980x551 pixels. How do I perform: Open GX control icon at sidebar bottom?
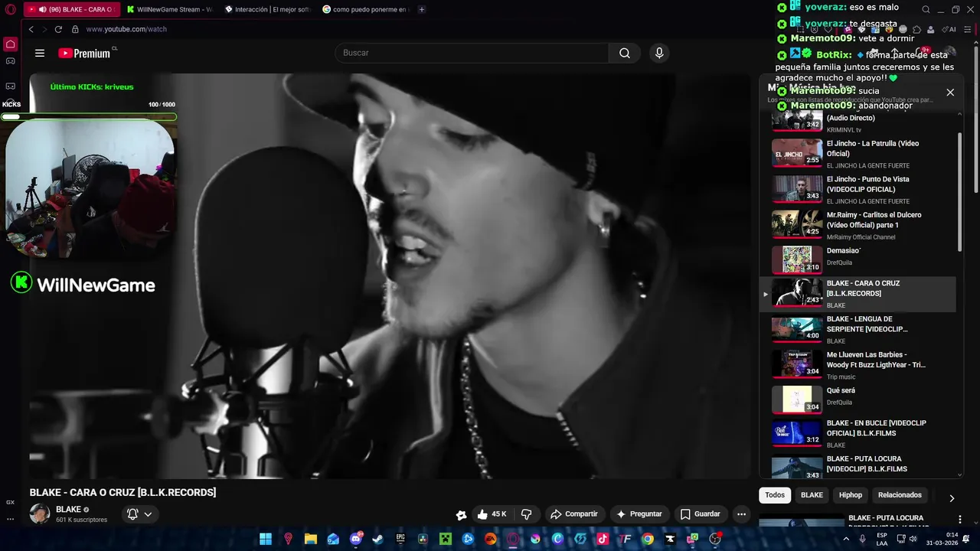(11, 502)
